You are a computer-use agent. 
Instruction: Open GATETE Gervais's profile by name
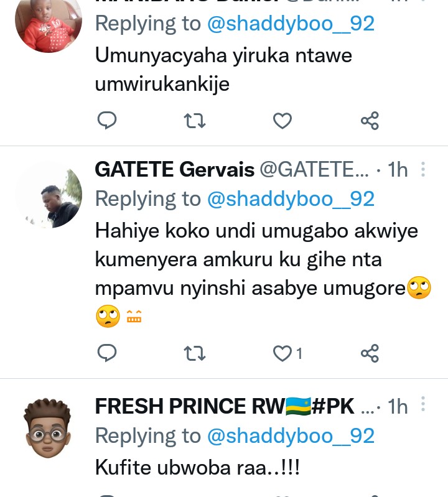coord(174,169)
